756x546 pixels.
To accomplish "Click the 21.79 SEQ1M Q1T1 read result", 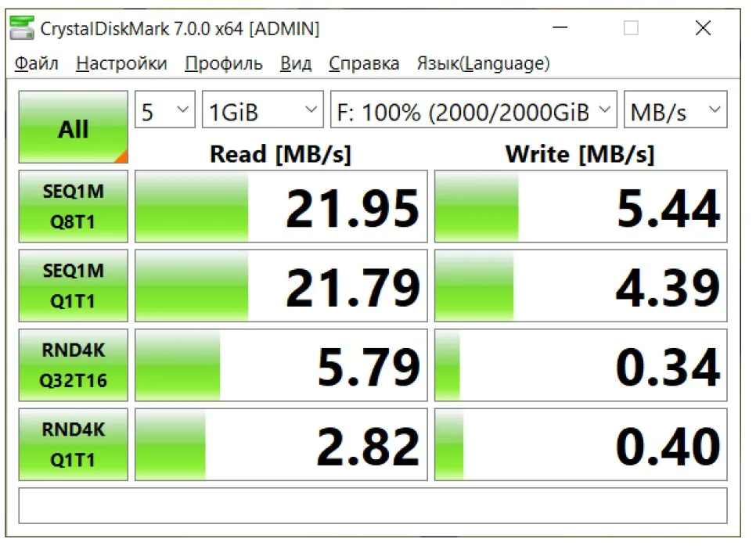I will [281, 286].
